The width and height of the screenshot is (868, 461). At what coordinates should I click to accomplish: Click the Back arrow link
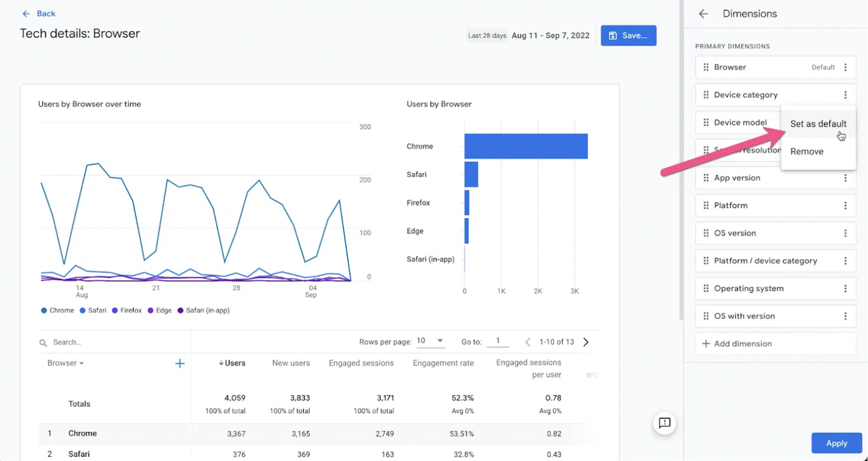(39, 14)
